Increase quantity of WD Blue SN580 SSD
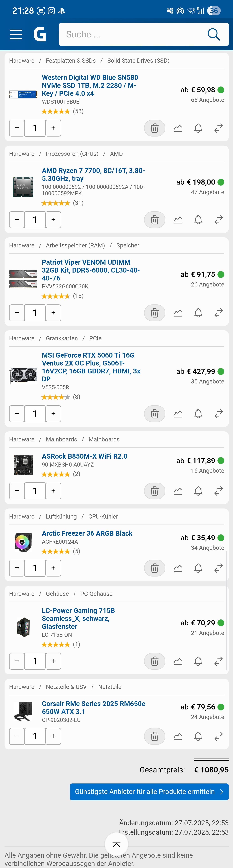The height and width of the screenshot is (868, 233). coord(53,128)
